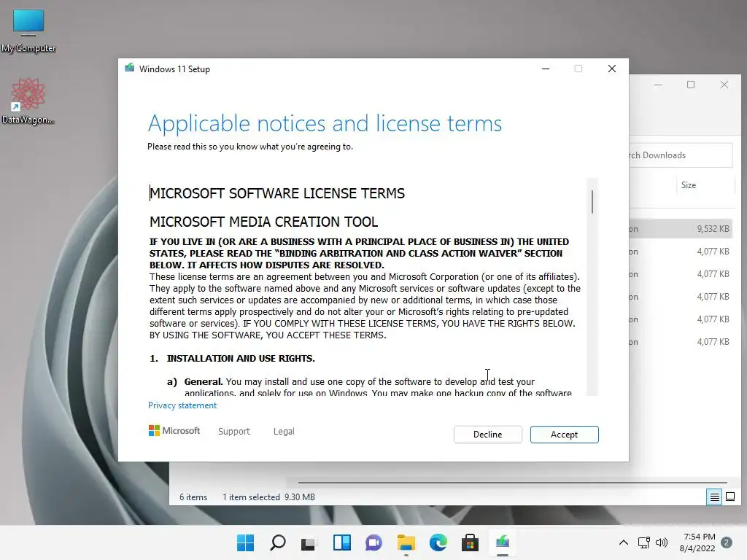The width and height of the screenshot is (747, 560).
Task: Minimize the Windows 11 Setup window
Action: [546, 69]
